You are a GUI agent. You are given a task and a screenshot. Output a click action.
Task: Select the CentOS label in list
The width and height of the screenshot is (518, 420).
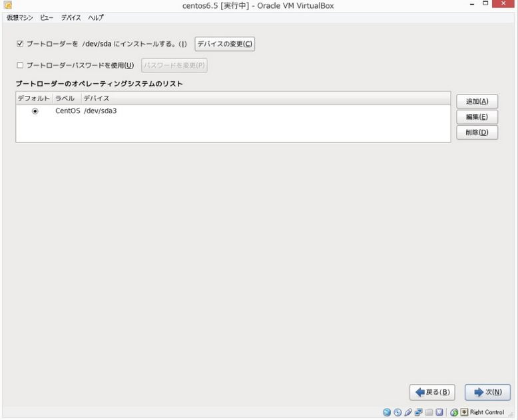pos(67,111)
